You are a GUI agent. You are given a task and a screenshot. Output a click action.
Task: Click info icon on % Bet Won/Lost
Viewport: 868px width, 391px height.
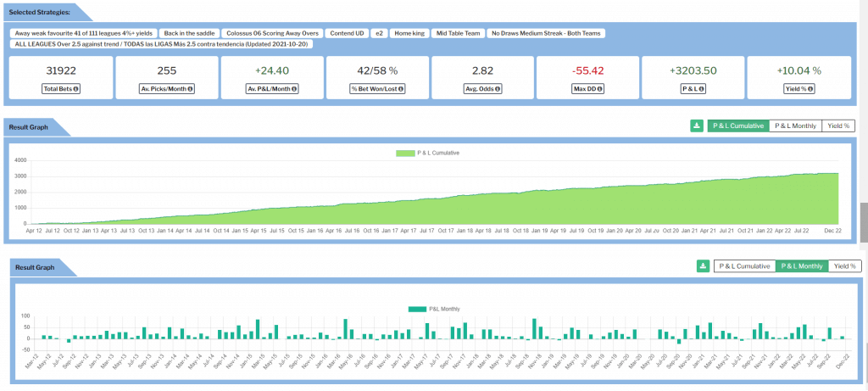click(x=401, y=89)
